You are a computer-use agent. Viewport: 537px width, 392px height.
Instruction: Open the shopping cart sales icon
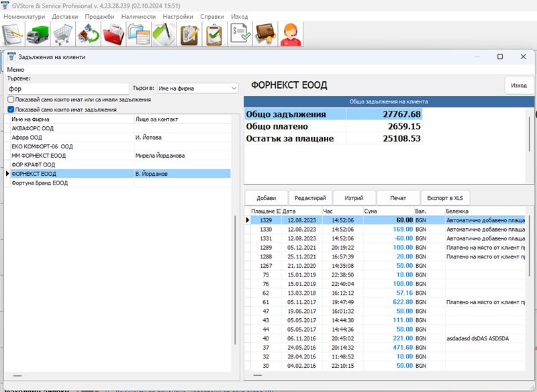pyautogui.click(x=63, y=34)
